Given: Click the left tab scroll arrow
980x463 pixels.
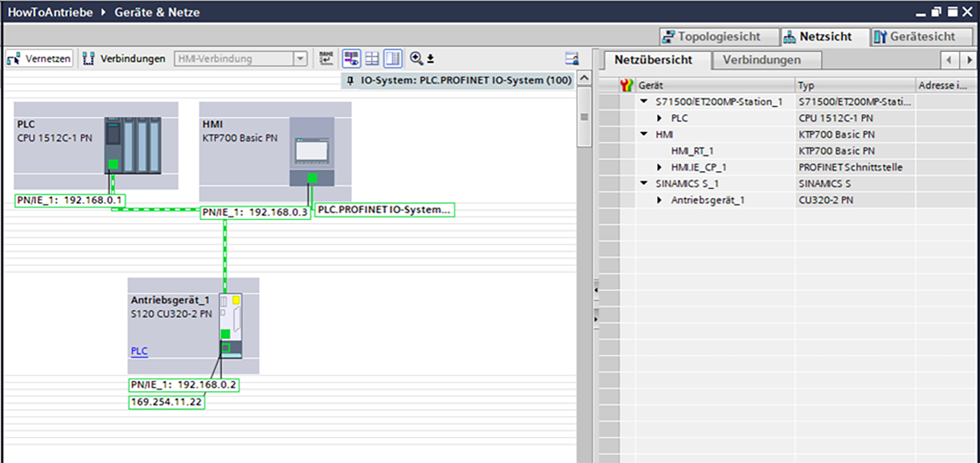Looking at the screenshot, I should coord(950,60).
